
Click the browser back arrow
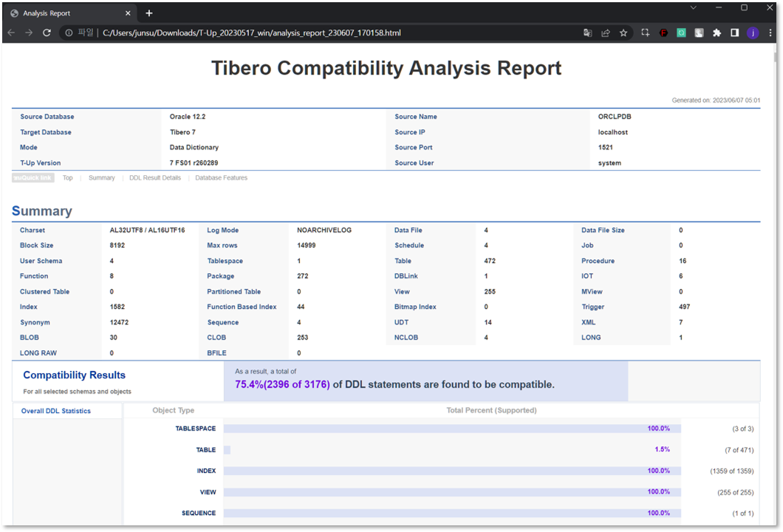coord(11,33)
